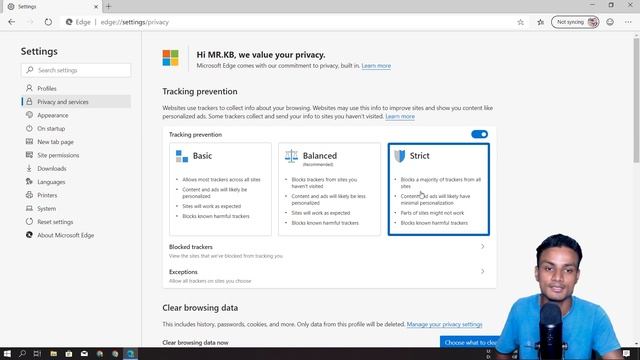Expand Exceptions chevron
640x360 pixels.
[x=482, y=271]
